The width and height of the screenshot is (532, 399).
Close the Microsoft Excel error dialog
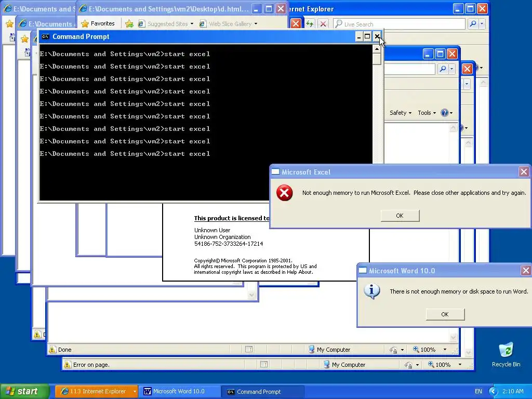pyautogui.click(x=524, y=171)
